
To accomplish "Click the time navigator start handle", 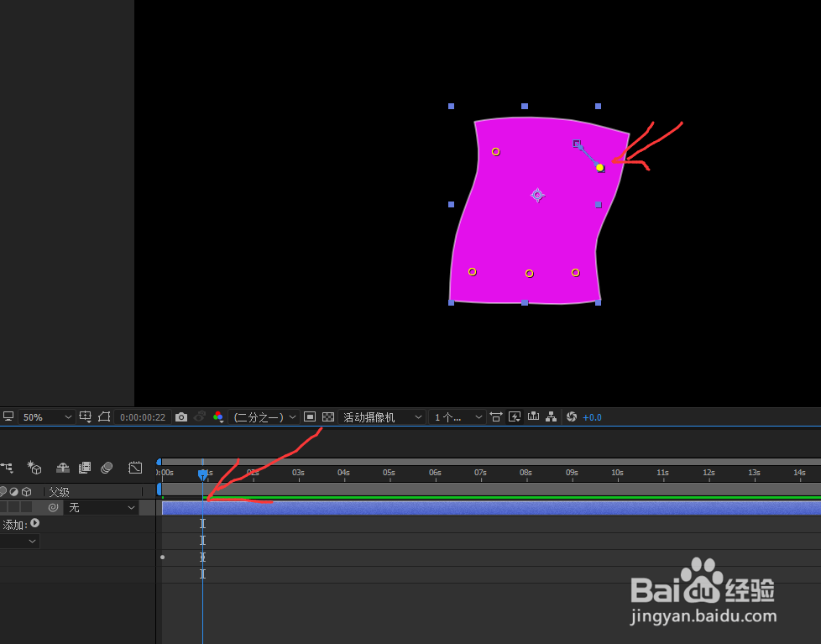I will coord(159,461).
